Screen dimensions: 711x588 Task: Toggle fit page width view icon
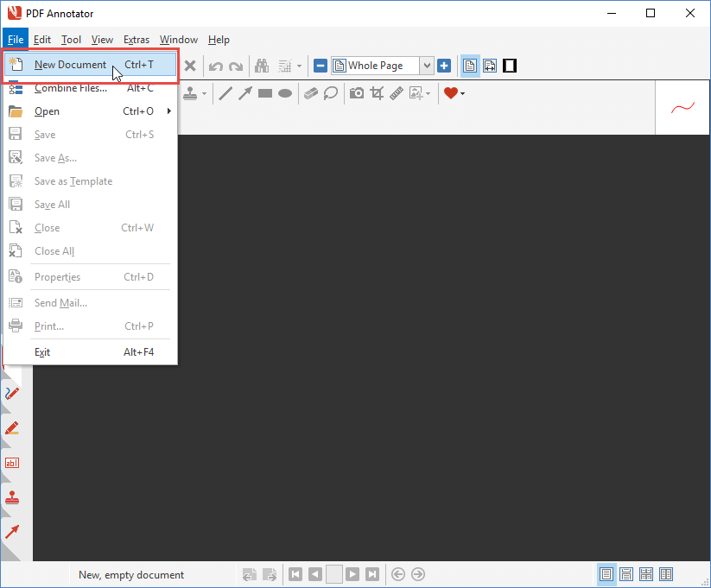click(x=490, y=66)
